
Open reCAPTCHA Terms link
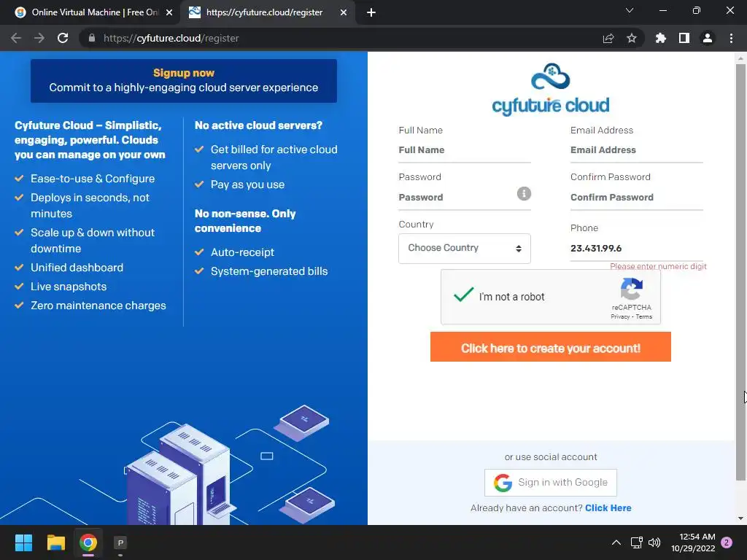(643, 316)
